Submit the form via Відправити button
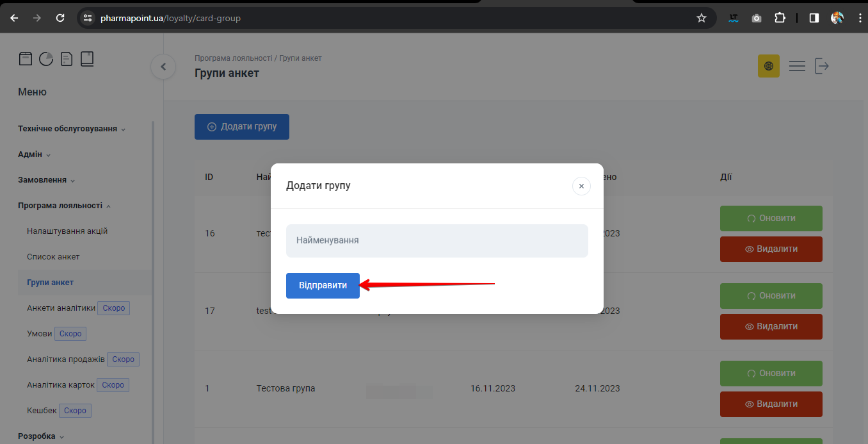The image size is (868, 444). pyautogui.click(x=323, y=285)
